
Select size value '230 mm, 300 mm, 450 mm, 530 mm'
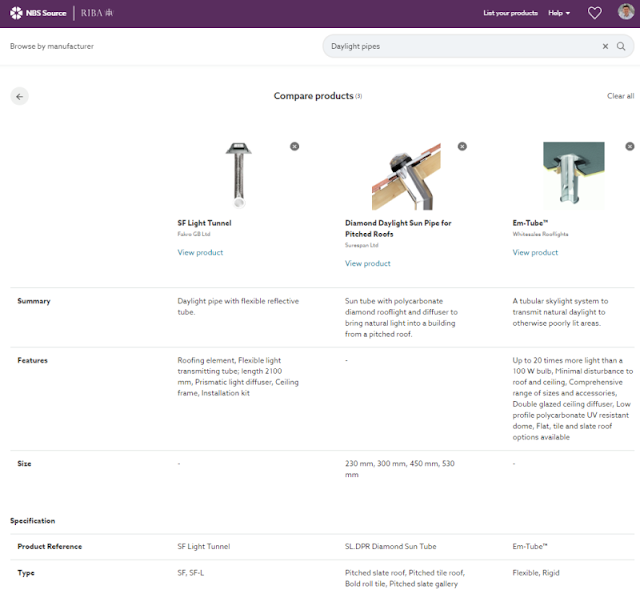pos(400,469)
